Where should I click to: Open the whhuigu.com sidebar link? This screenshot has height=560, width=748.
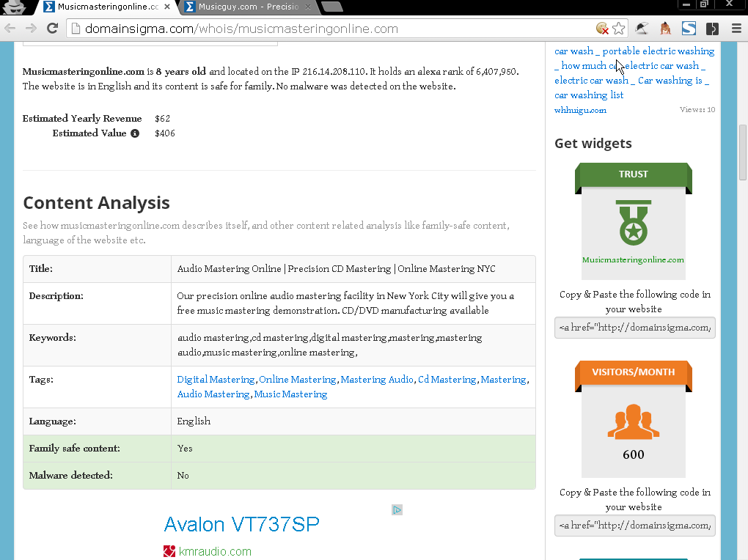[580, 110]
